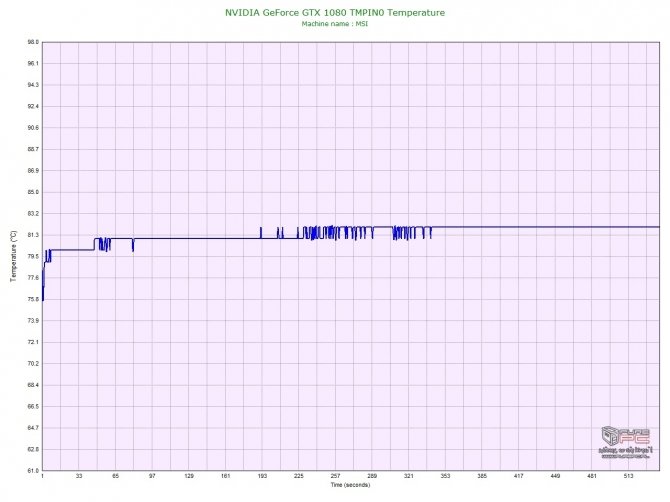Image resolution: width=670 pixels, height=502 pixels.
Task: Click the 94.3 y-axis value
Action: click(33, 85)
